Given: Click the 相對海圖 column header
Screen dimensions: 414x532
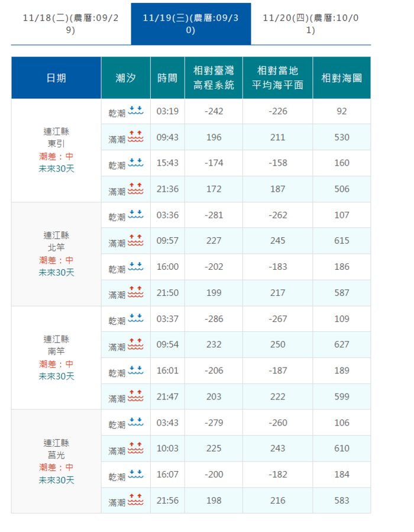Looking at the screenshot, I should (341, 78).
